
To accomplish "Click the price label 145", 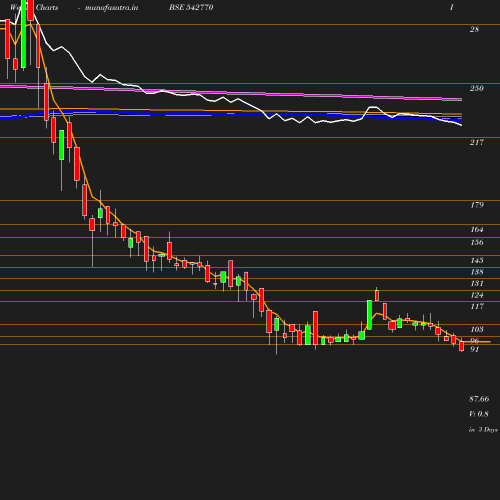I will click(x=477, y=260).
